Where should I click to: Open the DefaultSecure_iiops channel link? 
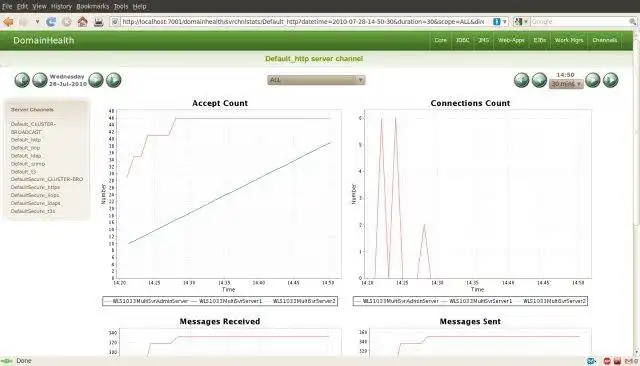pyautogui.click(x=35, y=195)
